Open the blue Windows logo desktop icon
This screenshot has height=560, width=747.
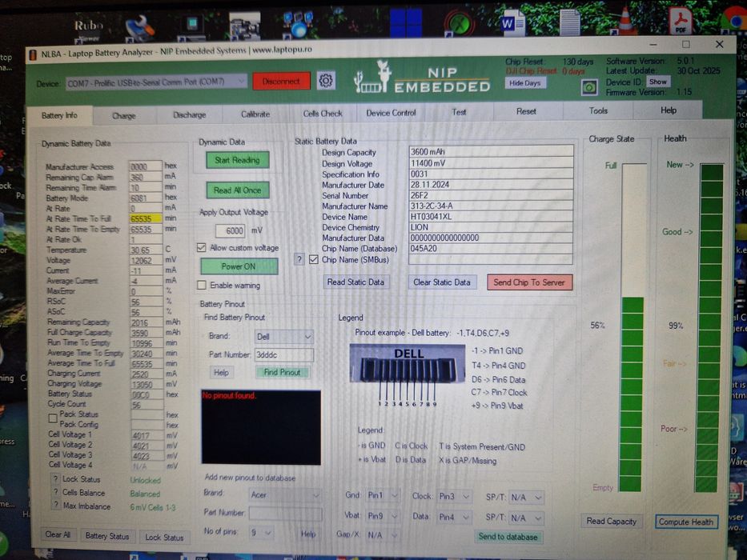coord(406,23)
